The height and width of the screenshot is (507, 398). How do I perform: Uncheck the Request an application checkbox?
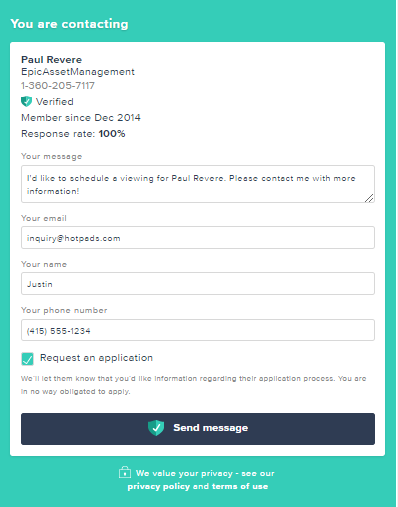point(27,359)
